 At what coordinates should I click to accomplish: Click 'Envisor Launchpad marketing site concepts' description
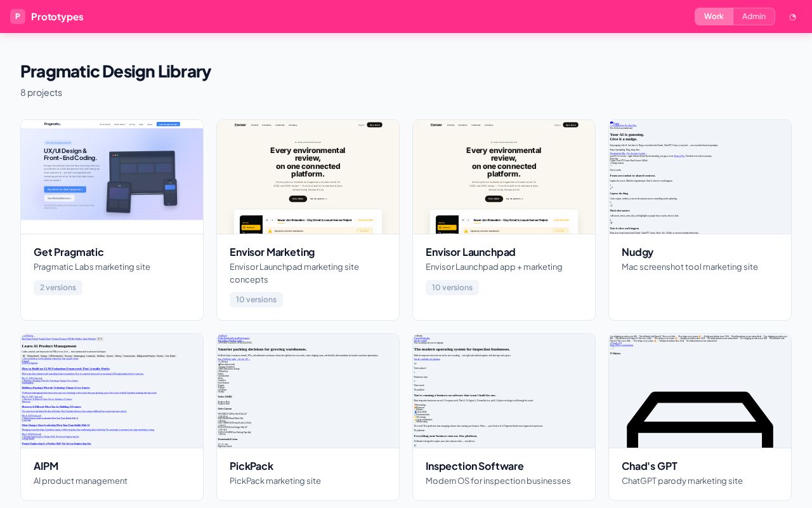click(294, 273)
